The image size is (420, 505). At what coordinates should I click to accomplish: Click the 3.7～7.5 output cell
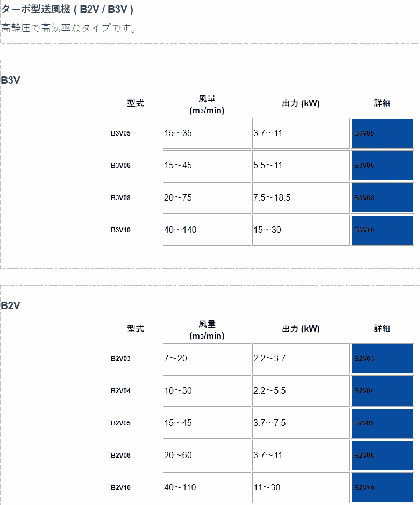[x=301, y=423]
